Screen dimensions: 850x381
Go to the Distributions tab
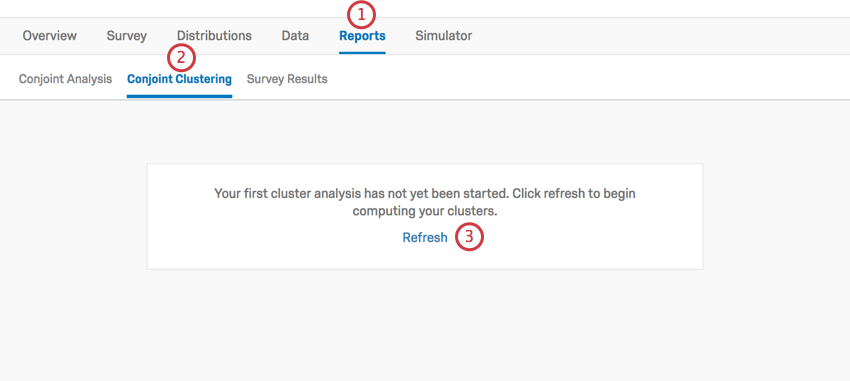pos(214,36)
